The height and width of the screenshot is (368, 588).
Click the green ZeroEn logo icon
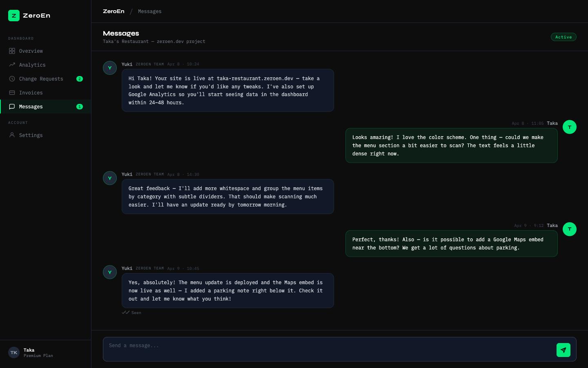[x=13, y=15]
